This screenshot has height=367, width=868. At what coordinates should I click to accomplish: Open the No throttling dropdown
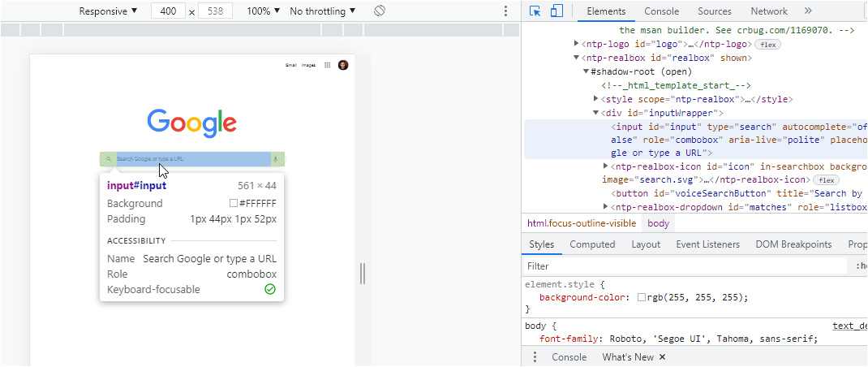point(323,11)
